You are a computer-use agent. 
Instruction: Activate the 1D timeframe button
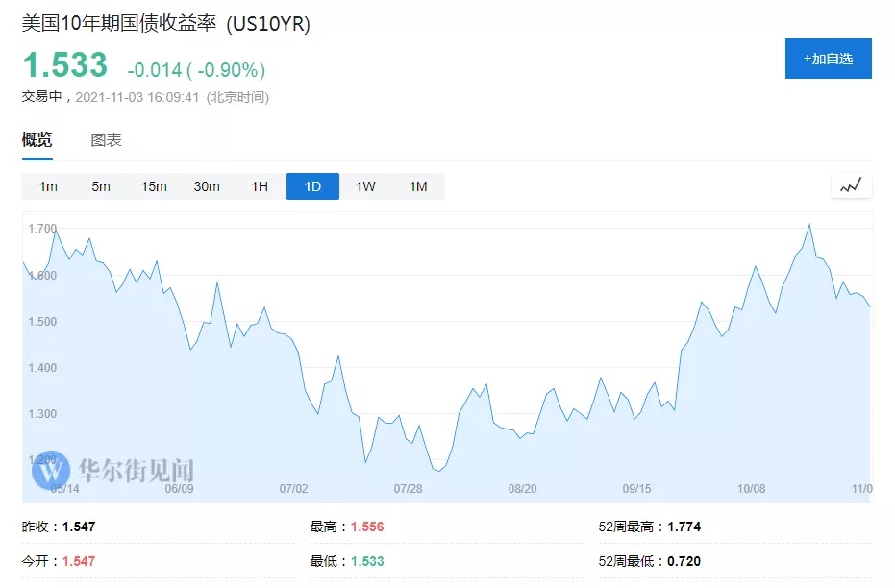[312, 186]
